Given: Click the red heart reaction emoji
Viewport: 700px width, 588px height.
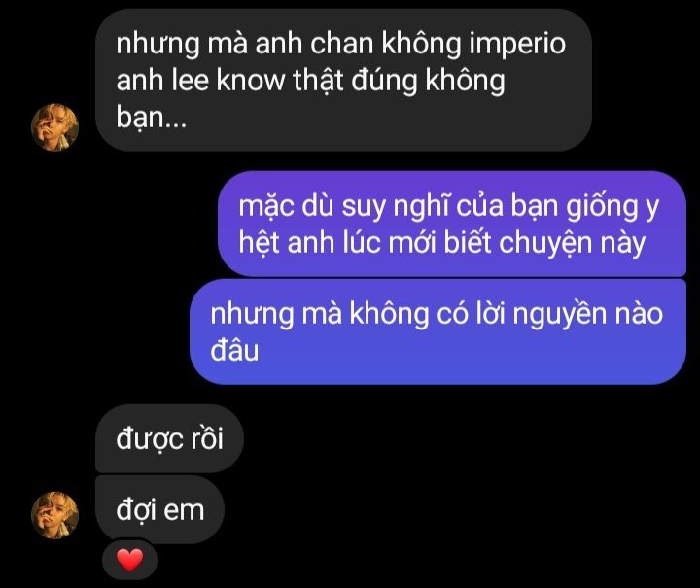Looking at the screenshot, I should coord(130,560).
